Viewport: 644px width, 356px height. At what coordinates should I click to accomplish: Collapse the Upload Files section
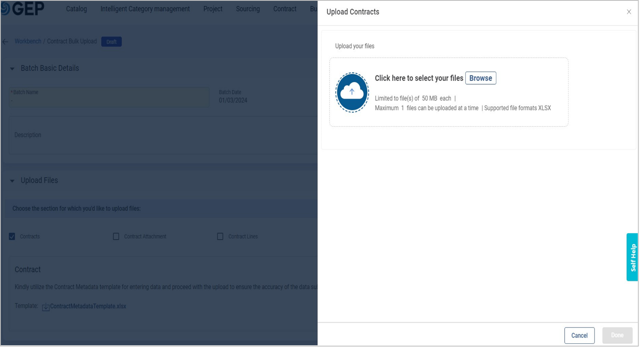tap(12, 181)
